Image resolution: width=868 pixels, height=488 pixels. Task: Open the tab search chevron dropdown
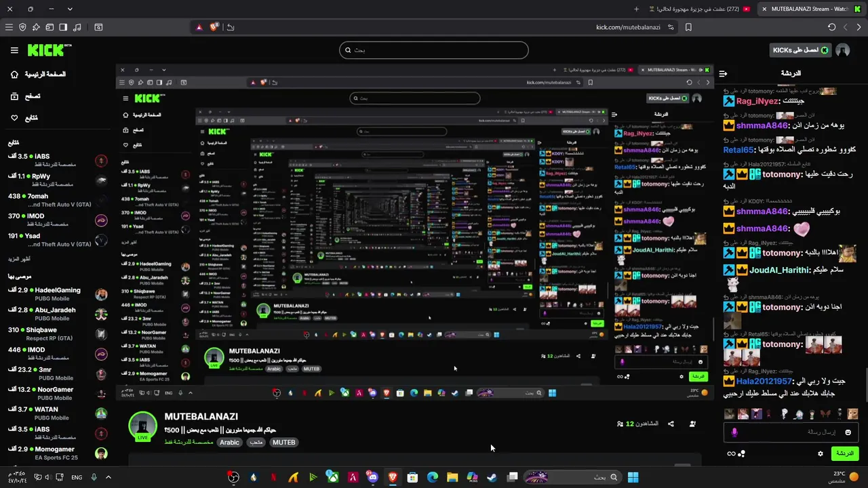coord(70,9)
